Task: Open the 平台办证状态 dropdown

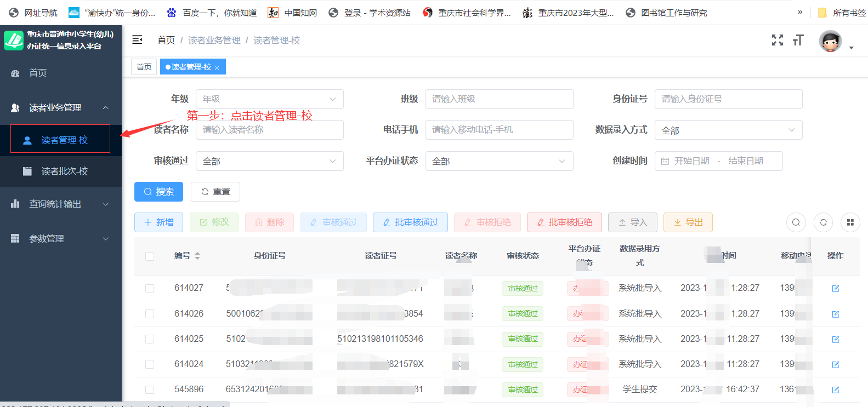Action: pyautogui.click(x=500, y=161)
